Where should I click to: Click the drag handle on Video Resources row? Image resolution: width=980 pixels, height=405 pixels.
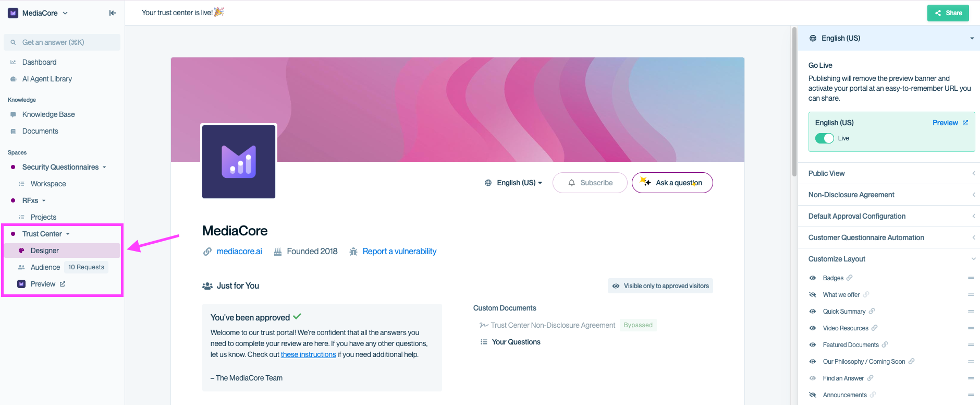point(971,328)
